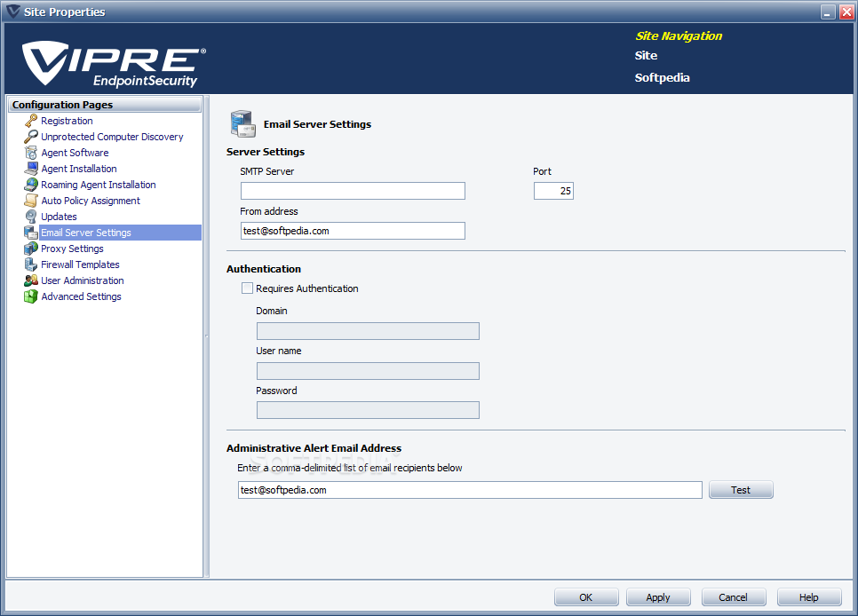Screen dimensions: 858x616
Task: Close the Site Properties window
Action: (x=846, y=12)
